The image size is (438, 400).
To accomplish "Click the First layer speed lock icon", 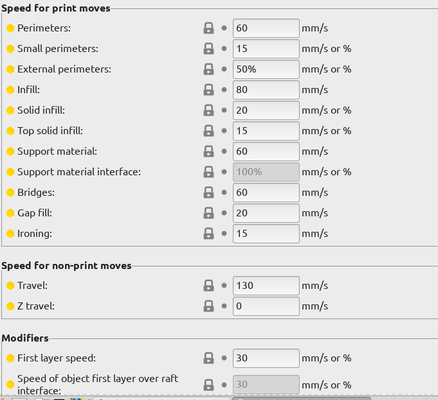I will click(x=209, y=358).
